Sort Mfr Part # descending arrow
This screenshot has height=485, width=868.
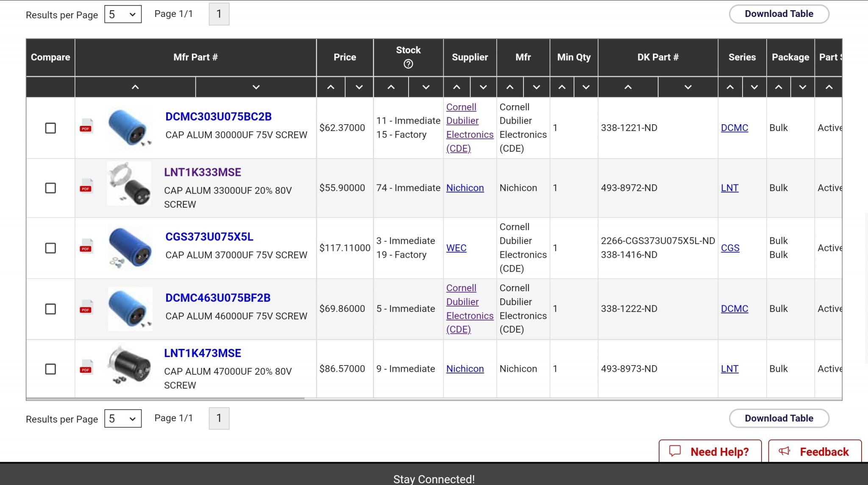click(x=256, y=87)
